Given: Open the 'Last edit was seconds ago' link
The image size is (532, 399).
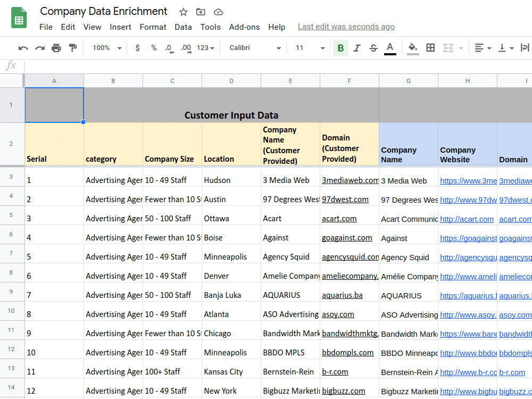Looking at the screenshot, I should pyautogui.click(x=346, y=27).
